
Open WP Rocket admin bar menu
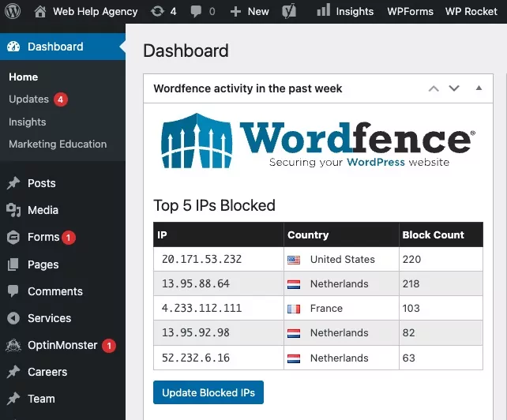click(x=471, y=12)
